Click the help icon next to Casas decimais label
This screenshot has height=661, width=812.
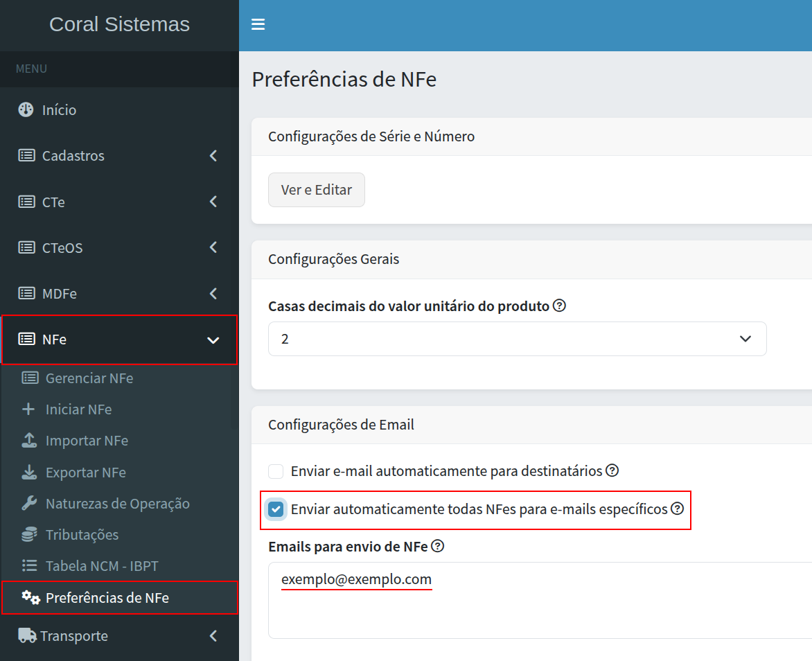point(559,306)
